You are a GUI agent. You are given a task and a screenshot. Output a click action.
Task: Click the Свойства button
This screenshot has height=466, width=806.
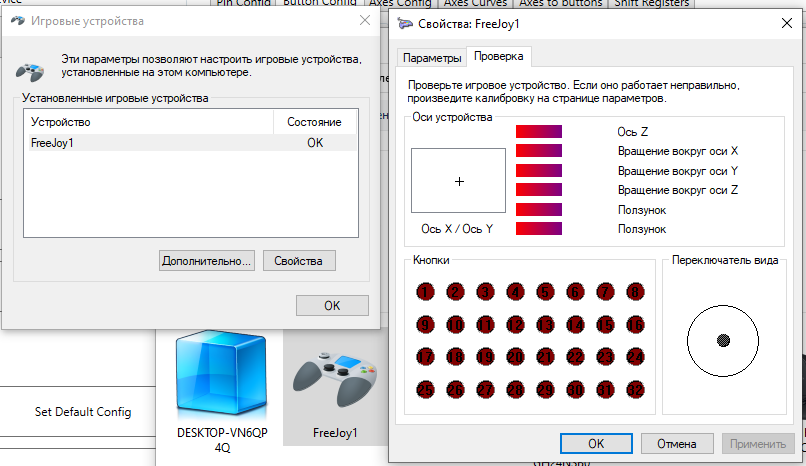point(299,260)
